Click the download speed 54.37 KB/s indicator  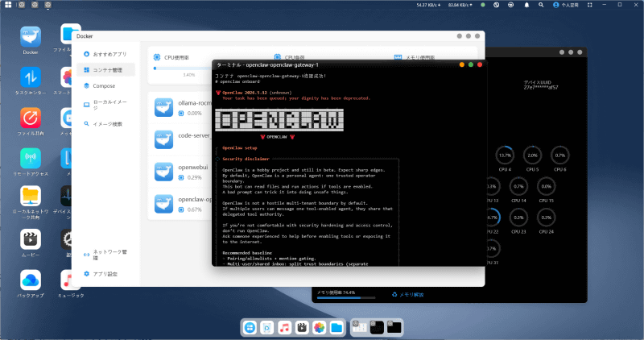(x=428, y=5)
